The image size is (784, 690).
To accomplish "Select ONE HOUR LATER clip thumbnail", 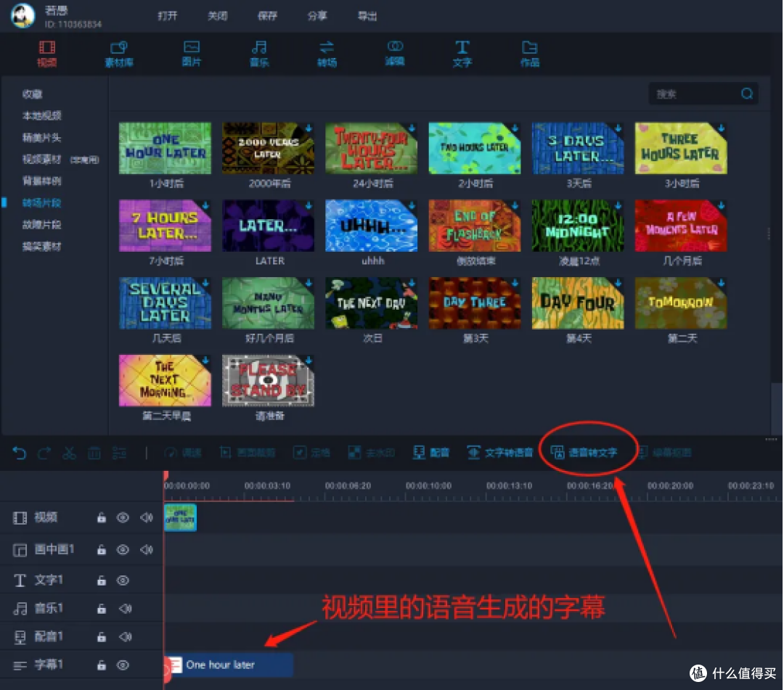I will (165, 149).
